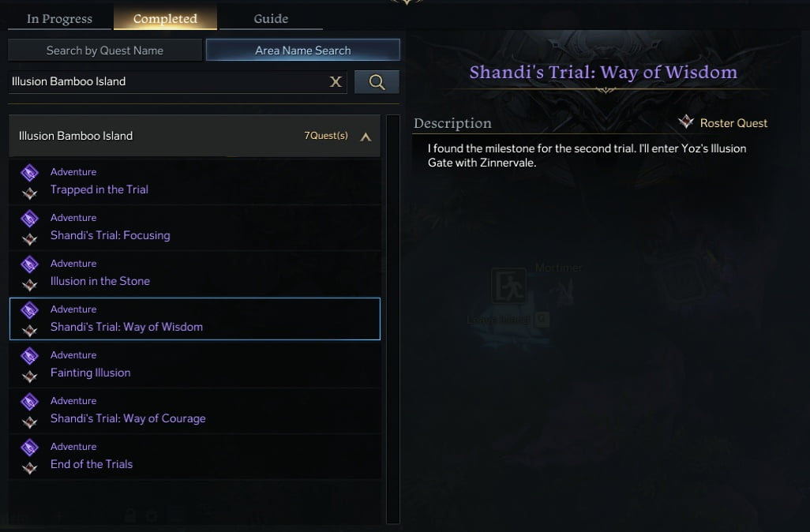Click the purple adventure icon for Trapped in the Trial

coord(29,173)
